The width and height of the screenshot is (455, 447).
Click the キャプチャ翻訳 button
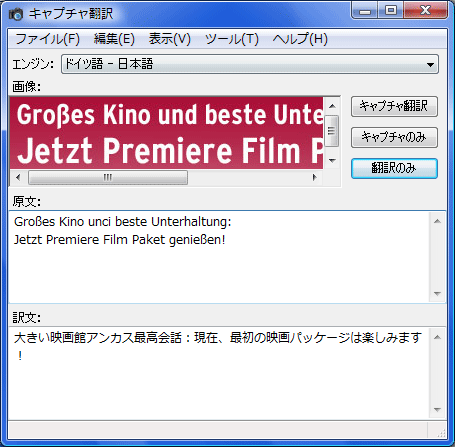(x=394, y=106)
